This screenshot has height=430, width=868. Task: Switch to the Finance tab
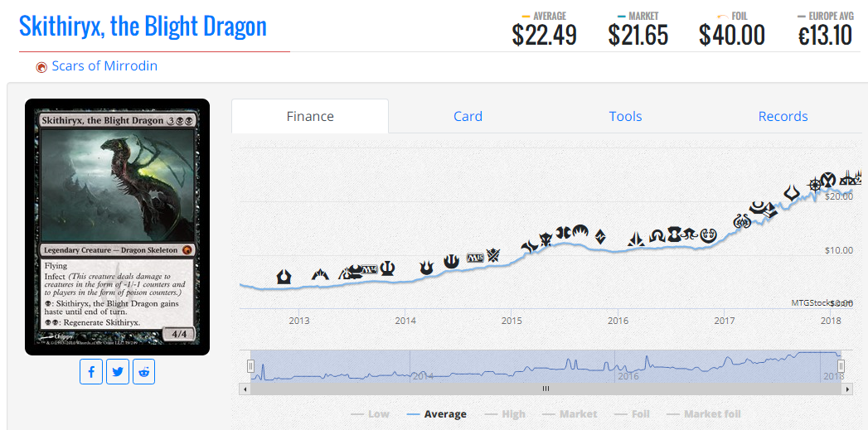point(310,116)
